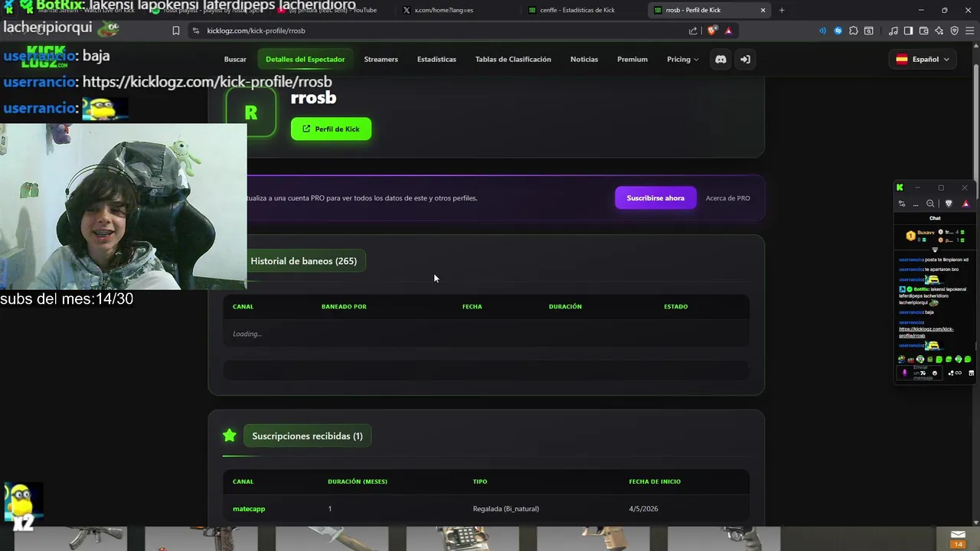
Task: Click the share page icon in address bar
Action: pyautogui.click(x=693, y=31)
